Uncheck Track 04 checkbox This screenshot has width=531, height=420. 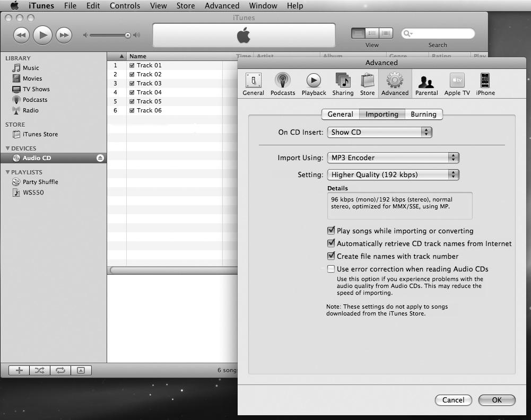click(132, 92)
